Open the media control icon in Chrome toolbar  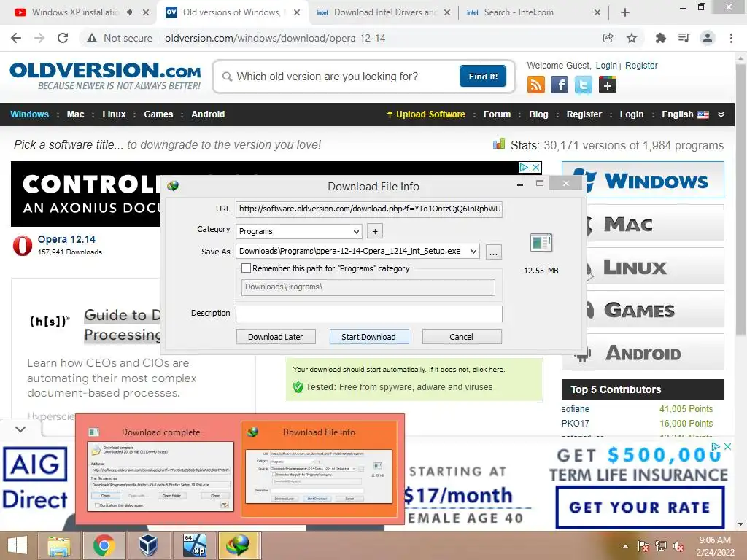click(684, 38)
